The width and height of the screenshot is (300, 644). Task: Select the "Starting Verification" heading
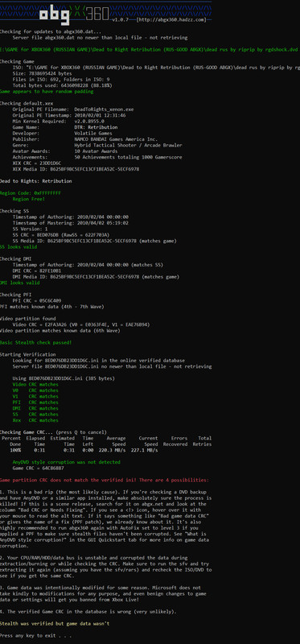click(28, 354)
